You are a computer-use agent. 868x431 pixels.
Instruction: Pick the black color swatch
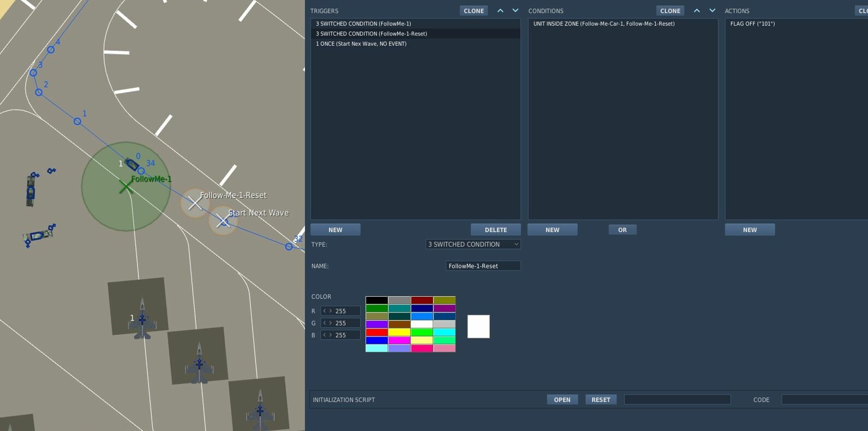(x=376, y=300)
